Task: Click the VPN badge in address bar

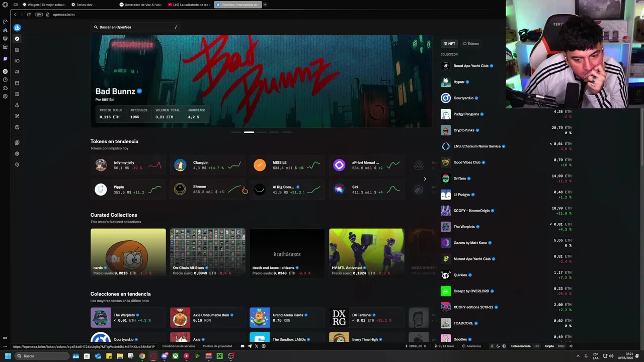Action: pyautogui.click(x=39, y=15)
